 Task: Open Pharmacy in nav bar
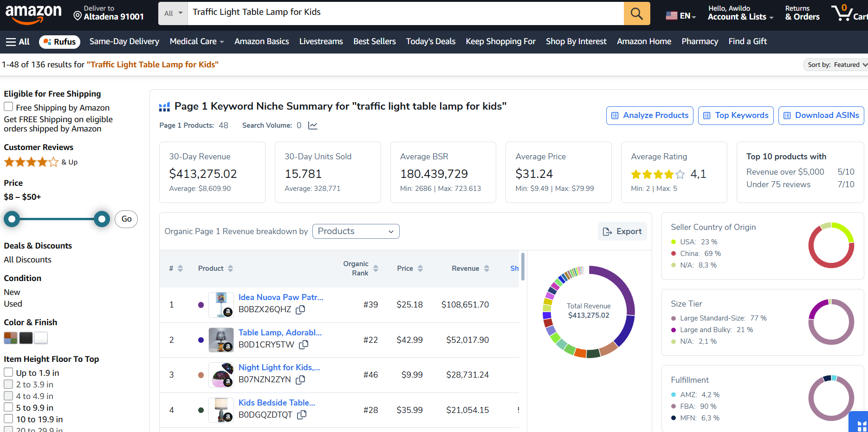tap(700, 42)
